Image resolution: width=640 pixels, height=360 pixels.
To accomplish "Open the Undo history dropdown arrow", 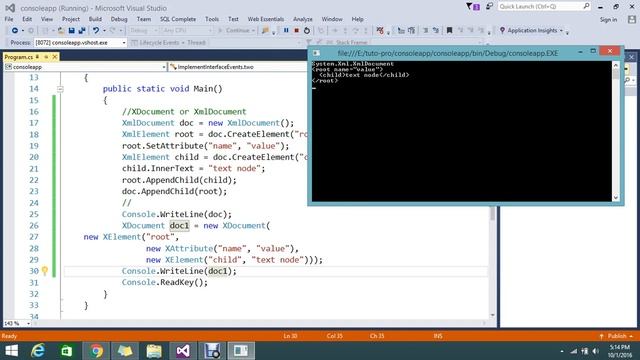I will pyautogui.click(x=104, y=31).
